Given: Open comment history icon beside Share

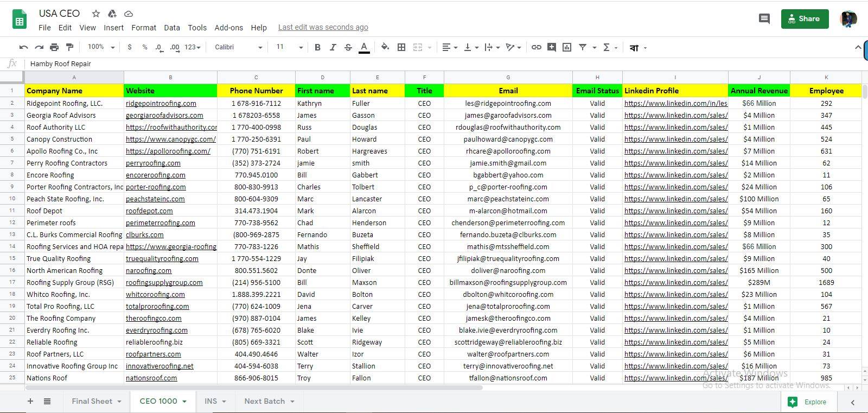Looking at the screenshot, I should tap(764, 19).
